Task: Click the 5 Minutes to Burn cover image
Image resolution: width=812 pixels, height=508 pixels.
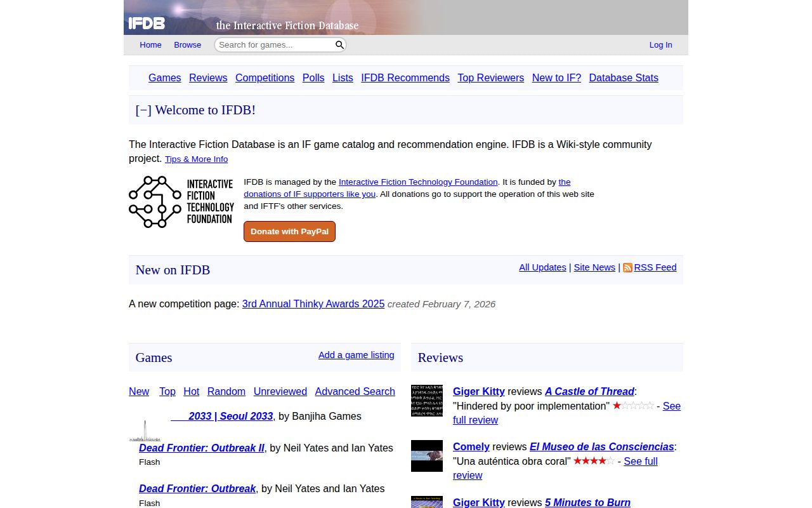Action: coord(426,503)
